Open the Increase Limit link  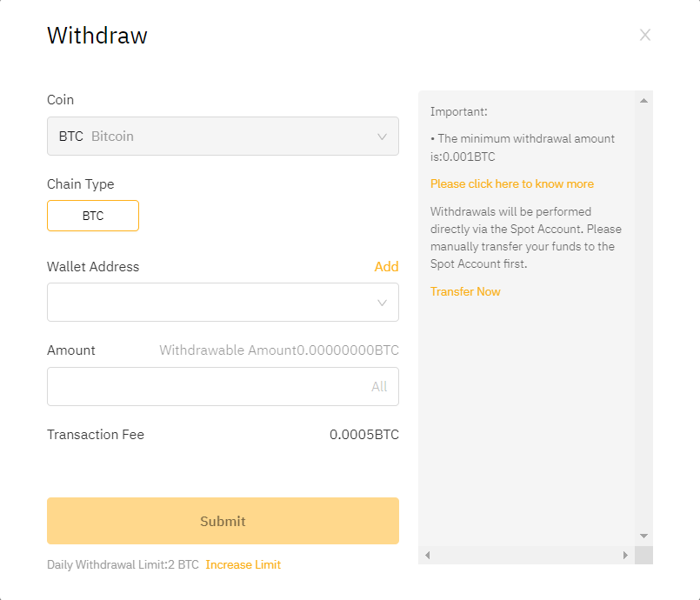coord(243,564)
